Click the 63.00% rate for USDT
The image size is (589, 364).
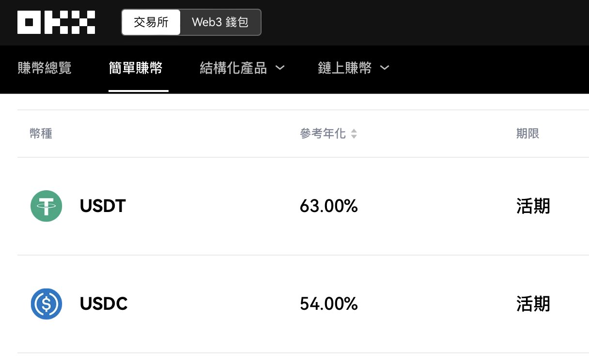(x=329, y=206)
